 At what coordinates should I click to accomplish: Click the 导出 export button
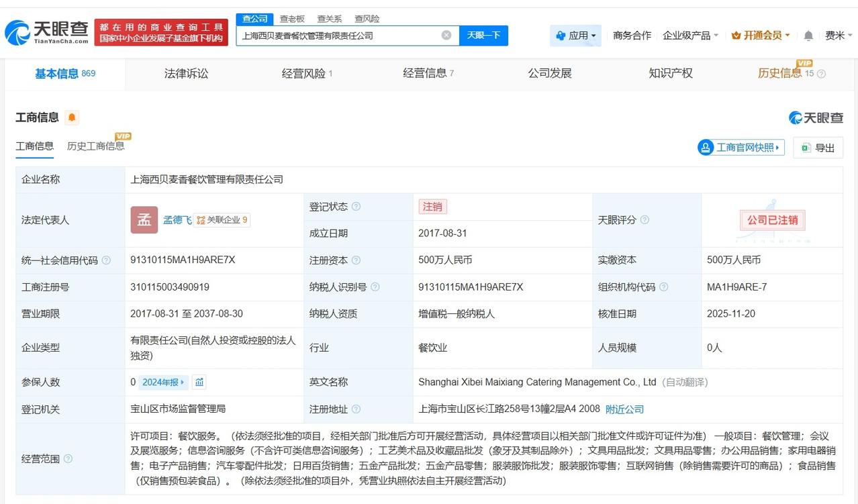(x=818, y=148)
